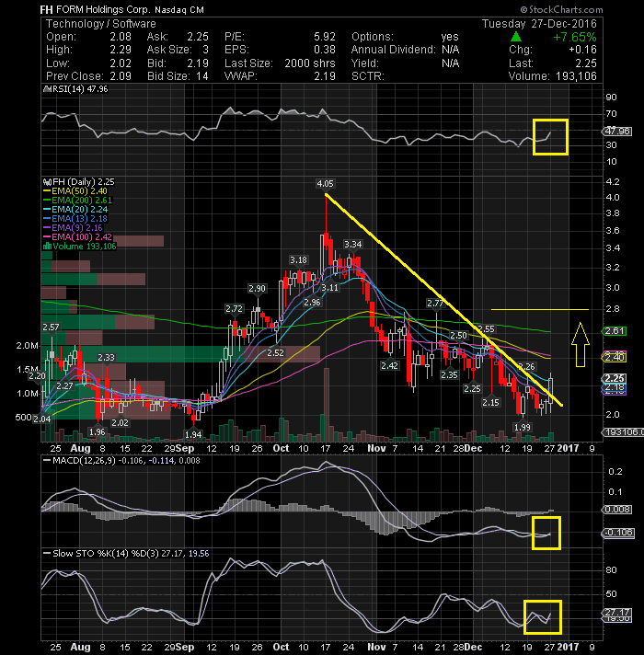Click the 2.77 price label on chart
644x655 pixels.
pyautogui.click(x=435, y=303)
